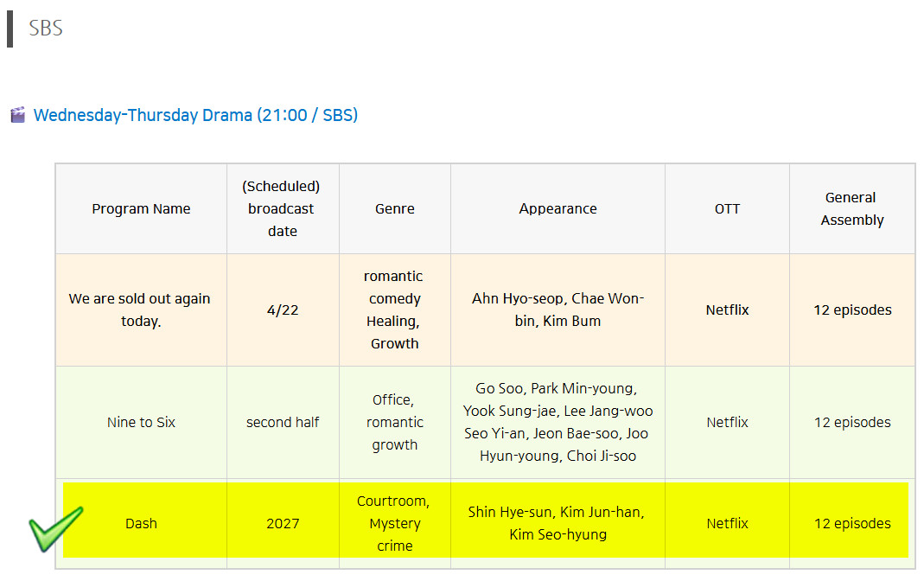This screenshot has width=924, height=581.
Task: Select the 'Courtroom, Mystery crime' genre cell
Action: (395, 523)
